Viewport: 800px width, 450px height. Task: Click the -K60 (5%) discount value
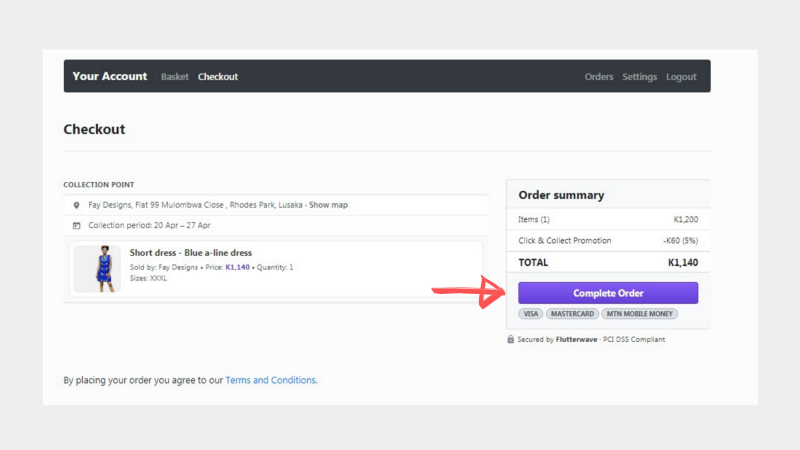tap(681, 241)
